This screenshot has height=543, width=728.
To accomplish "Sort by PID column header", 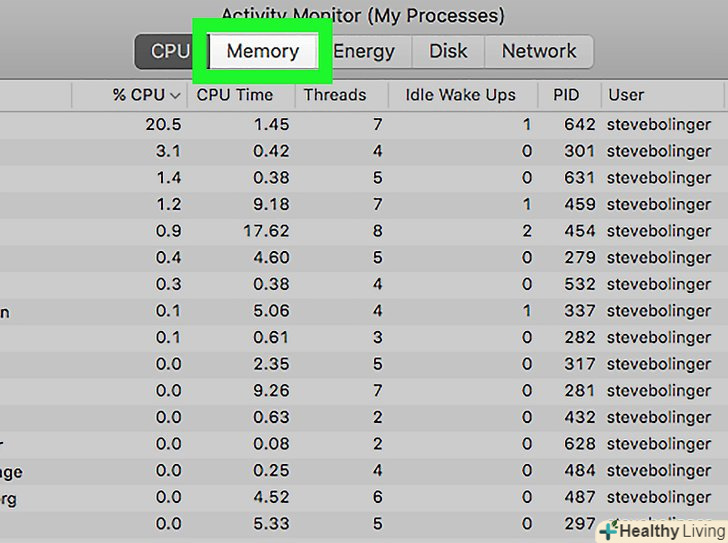I will click(x=566, y=96).
